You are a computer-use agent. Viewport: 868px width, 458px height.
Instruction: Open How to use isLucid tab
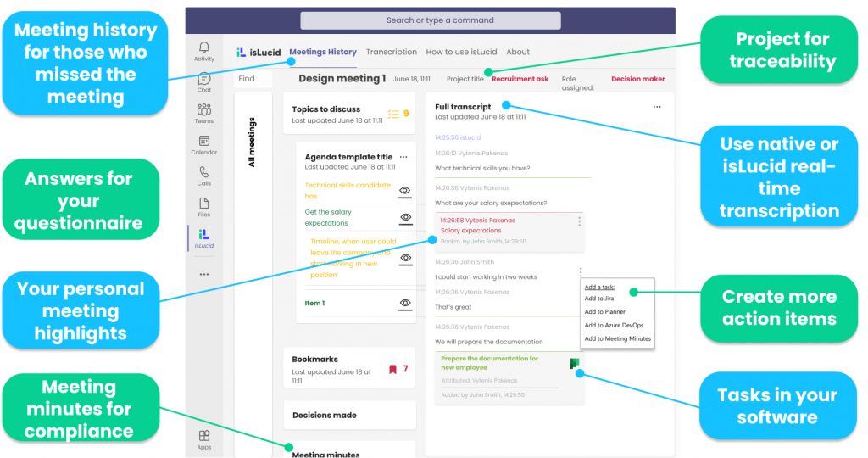point(461,52)
